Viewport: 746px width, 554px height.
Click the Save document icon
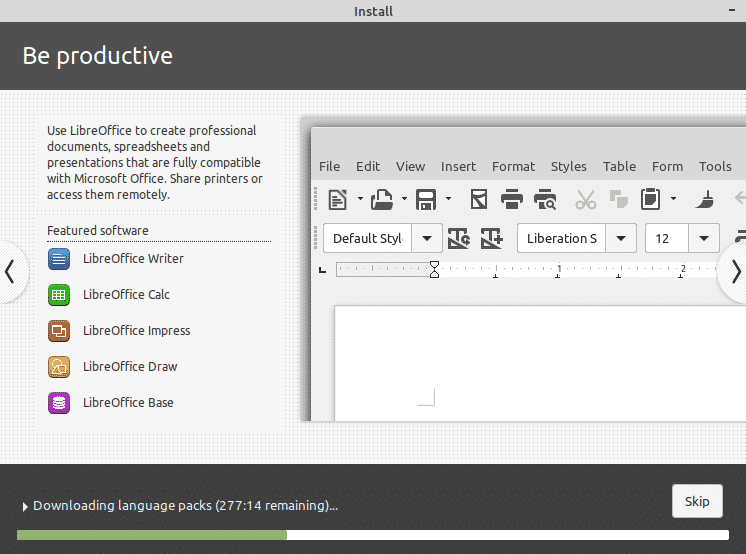pos(426,199)
